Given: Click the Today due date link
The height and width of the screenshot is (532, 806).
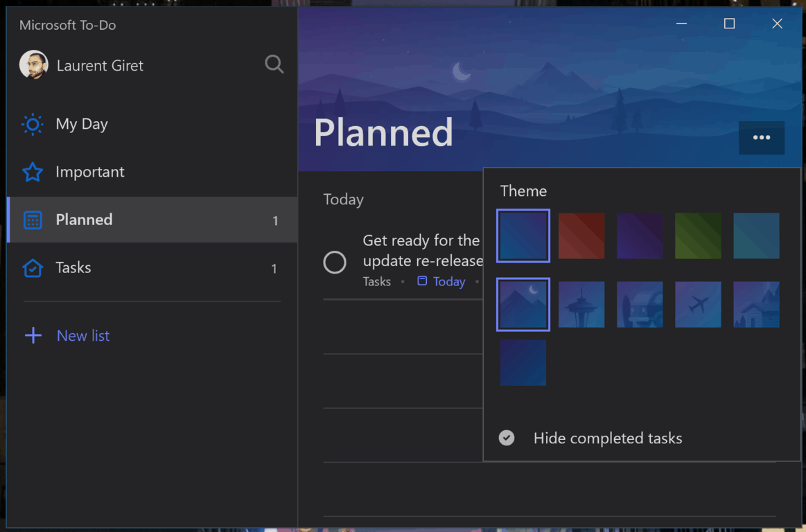Looking at the screenshot, I should point(449,282).
